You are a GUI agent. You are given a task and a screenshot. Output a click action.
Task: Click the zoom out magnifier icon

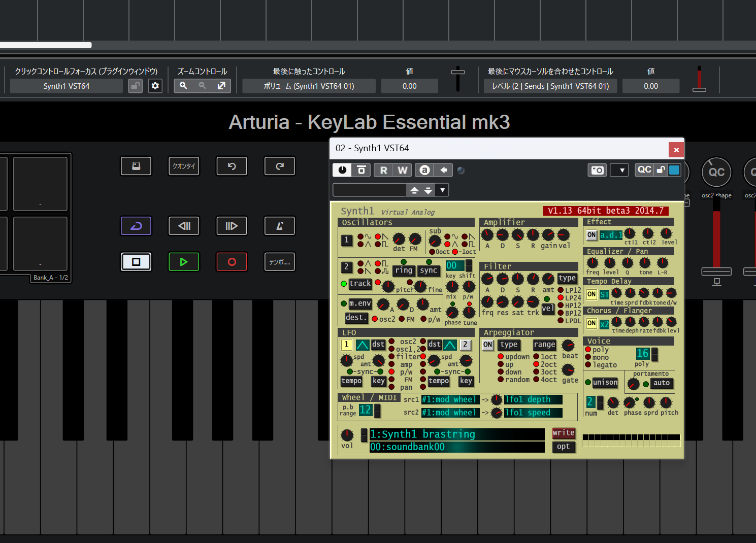[203, 86]
